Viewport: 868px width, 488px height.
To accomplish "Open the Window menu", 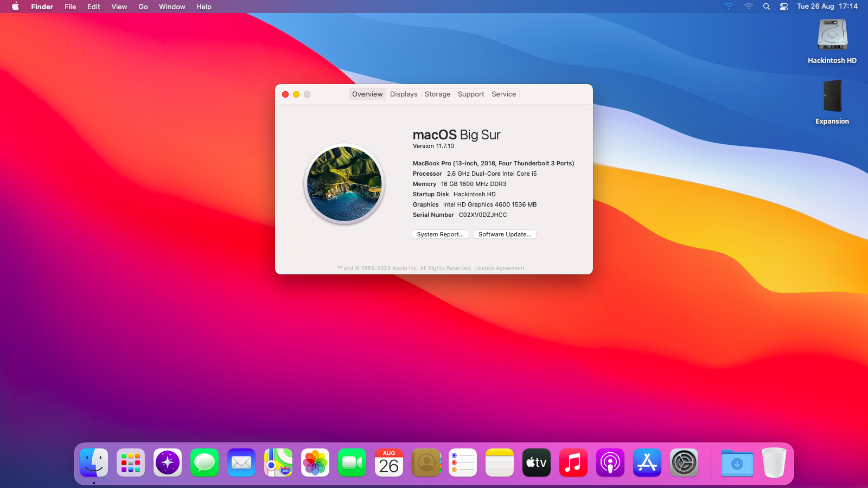I will click(x=172, y=7).
